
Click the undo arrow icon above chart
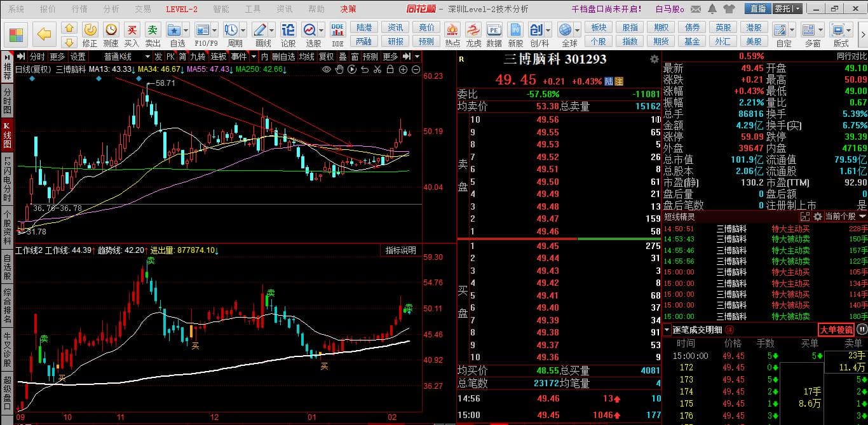(365, 69)
